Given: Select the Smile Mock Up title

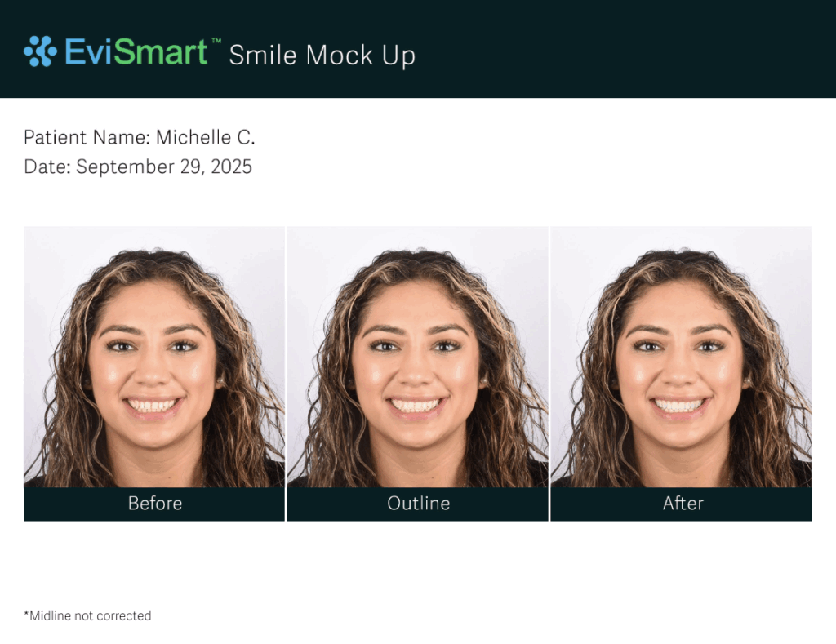Looking at the screenshot, I should pyautogui.click(x=322, y=56).
